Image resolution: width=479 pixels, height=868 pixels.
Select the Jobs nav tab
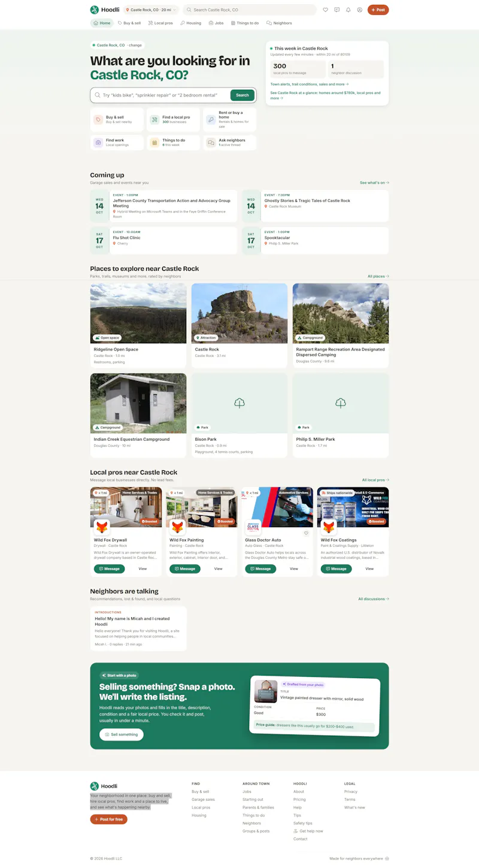tap(216, 23)
